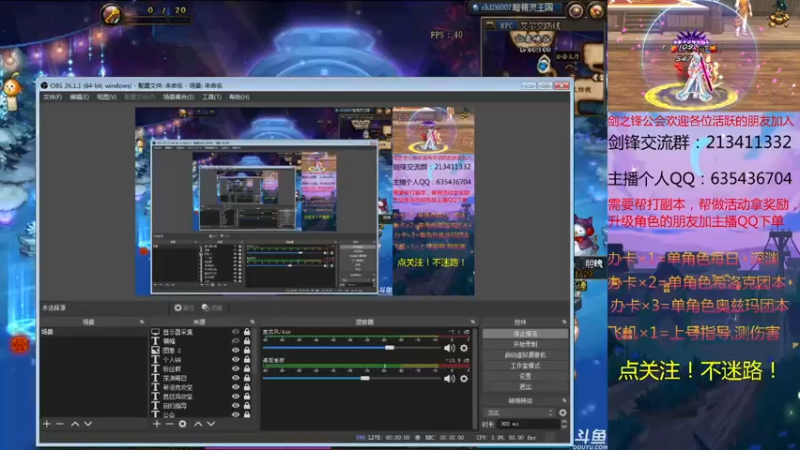800x450 pixels.
Task: Remove the selected source with the minus icon
Action: pos(169,424)
